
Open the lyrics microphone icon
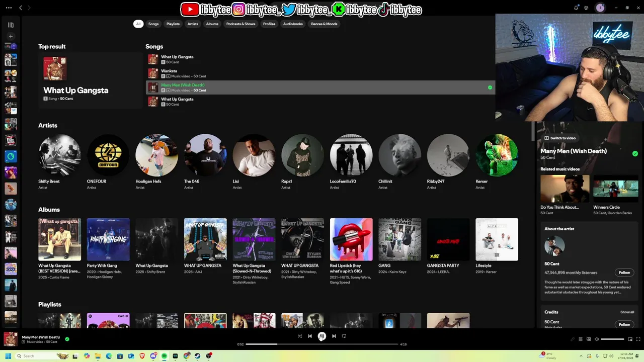572,339
